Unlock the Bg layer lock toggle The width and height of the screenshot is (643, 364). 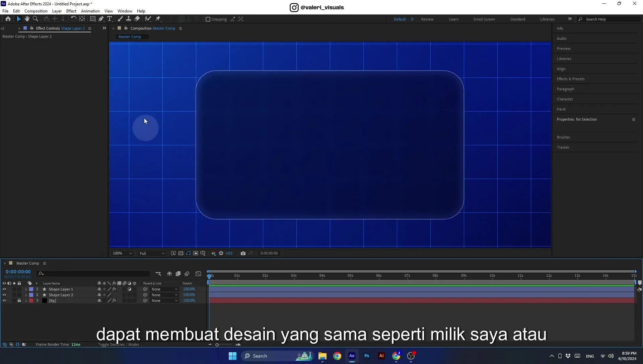point(19,301)
